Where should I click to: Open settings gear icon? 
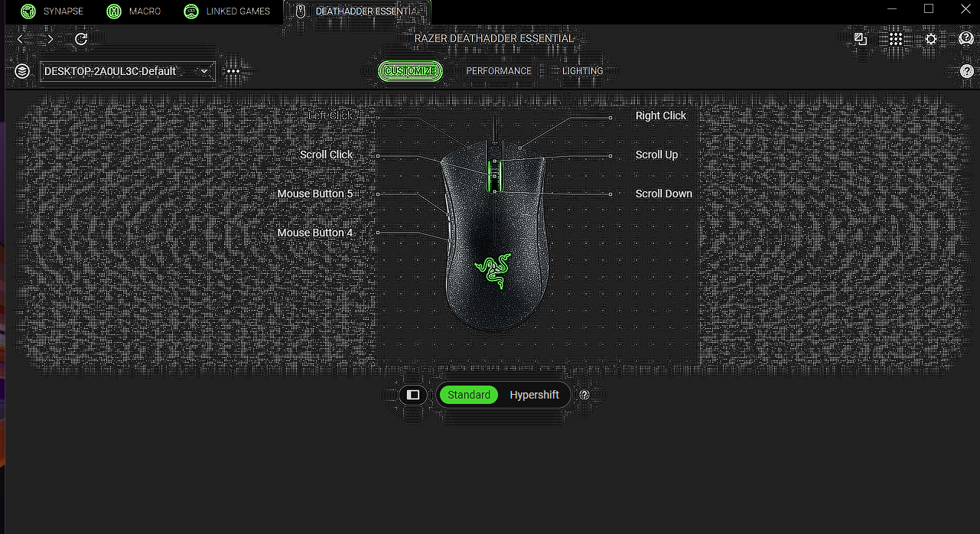931,39
